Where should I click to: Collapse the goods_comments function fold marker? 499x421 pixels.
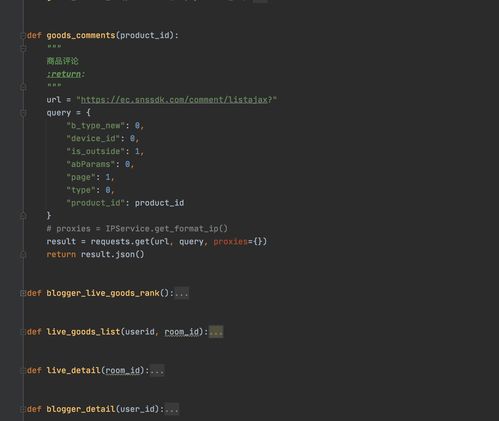23,35
